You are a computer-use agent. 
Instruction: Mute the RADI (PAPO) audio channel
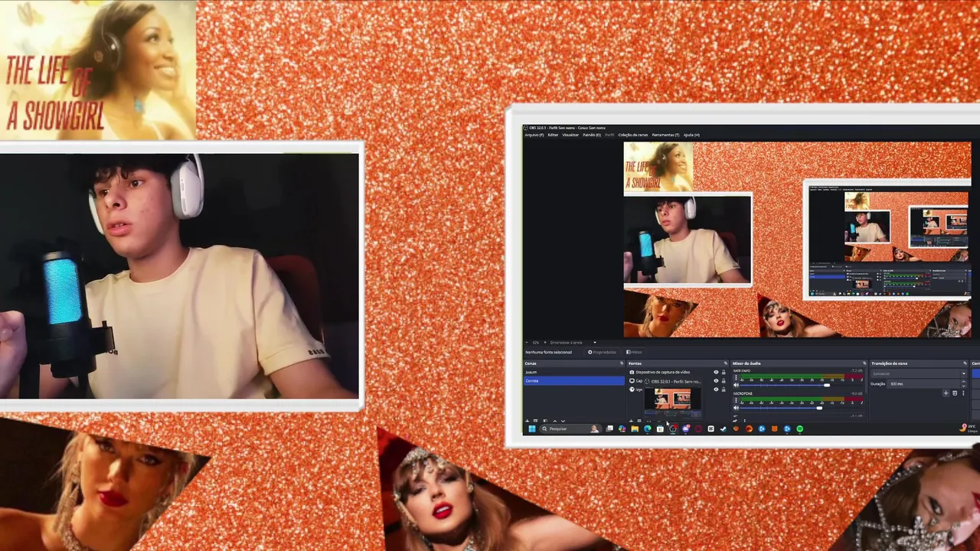(x=736, y=385)
